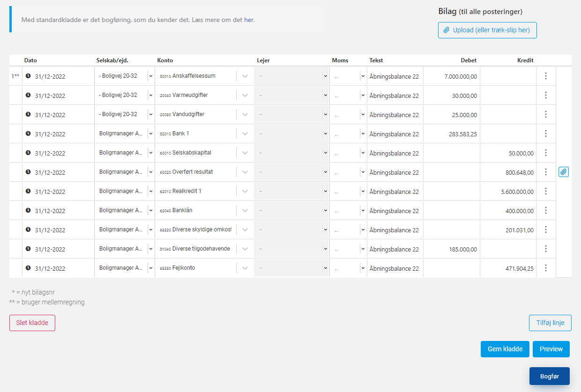The height and width of the screenshot is (392, 581).
Task: Open the three-dot menu for Fejlkonto row
Action: [546, 268]
